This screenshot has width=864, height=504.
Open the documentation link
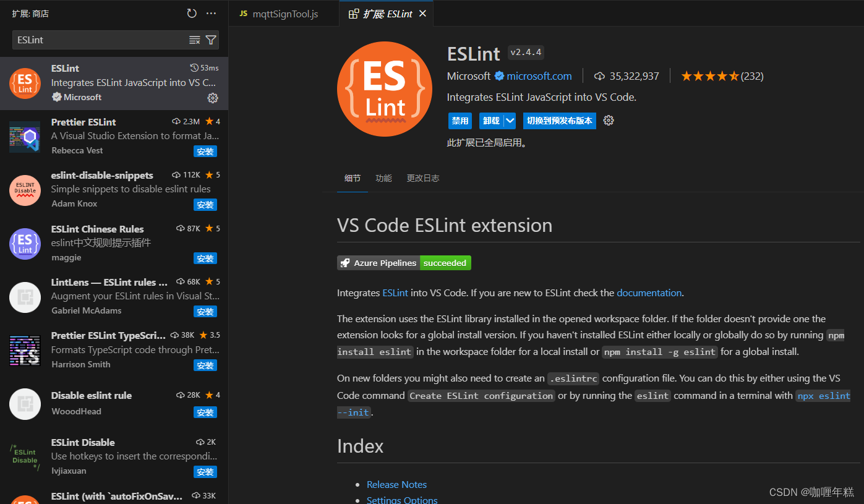tap(649, 293)
